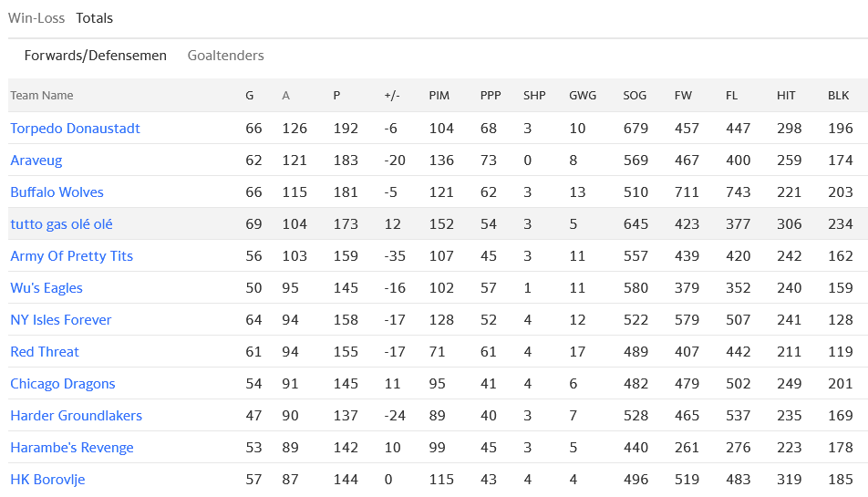
Task: Open Torpedo Donaustadt team page
Action: click(75, 129)
